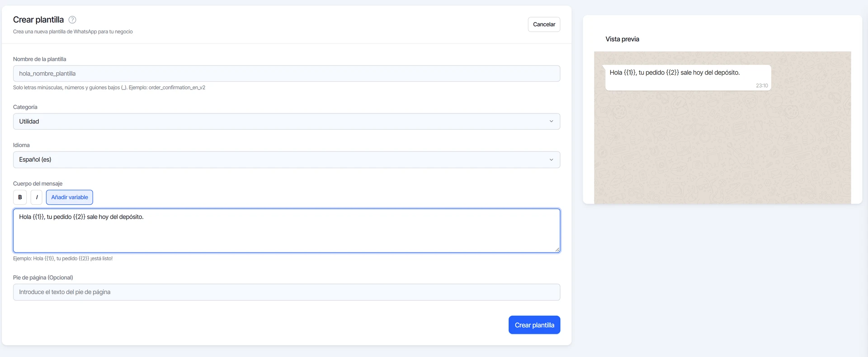Submit with Crear plantilla button
Screen dimensions: 868x357
click(534, 325)
